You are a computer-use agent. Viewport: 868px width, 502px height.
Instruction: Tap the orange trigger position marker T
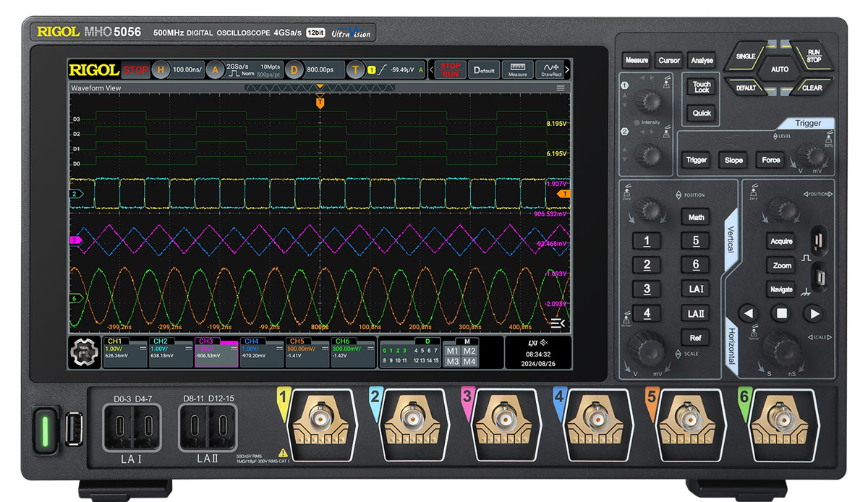tap(320, 103)
